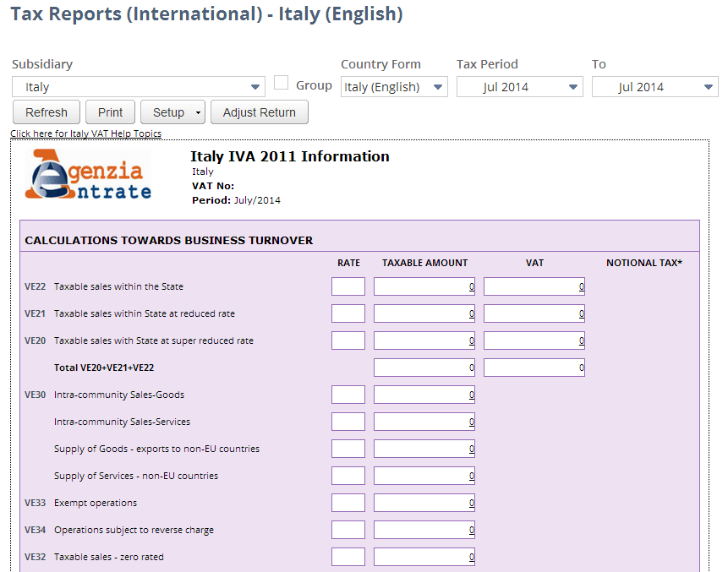This screenshot has width=728, height=572.
Task: Open VE21 taxable amount value
Action: pos(471,313)
